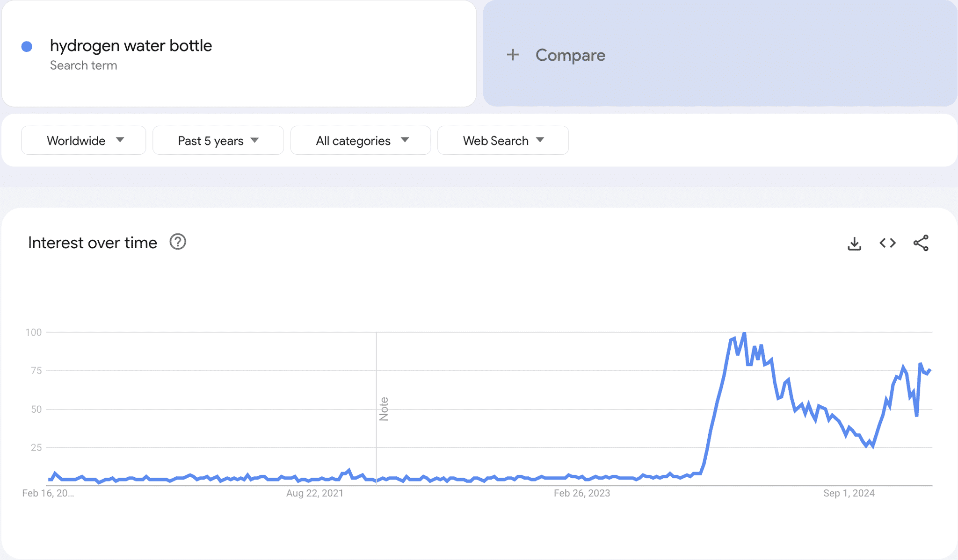Open the Worldwide region dropdown

pyautogui.click(x=84, y=140)
